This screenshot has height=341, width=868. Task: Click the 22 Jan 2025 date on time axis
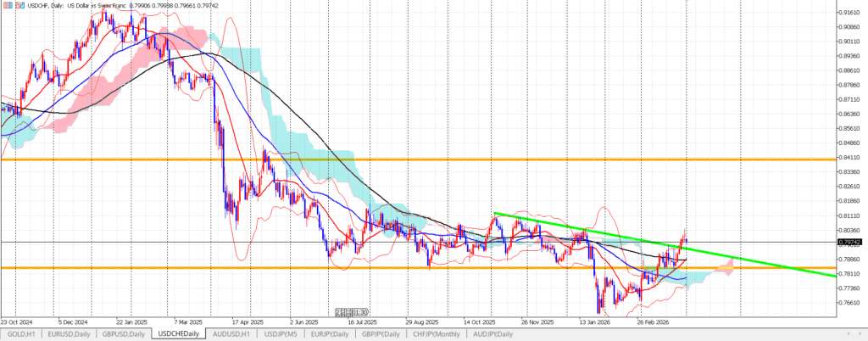pos(130,322)
